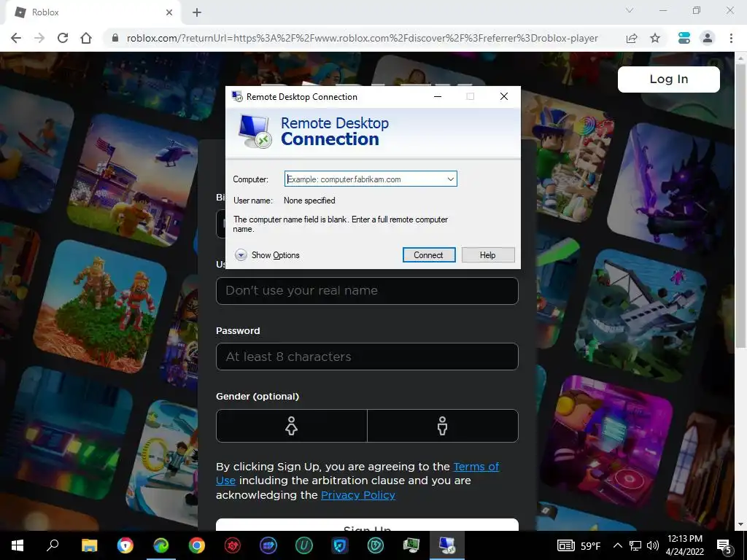
Task: Open a new Chrome tab
Action: 197,12
